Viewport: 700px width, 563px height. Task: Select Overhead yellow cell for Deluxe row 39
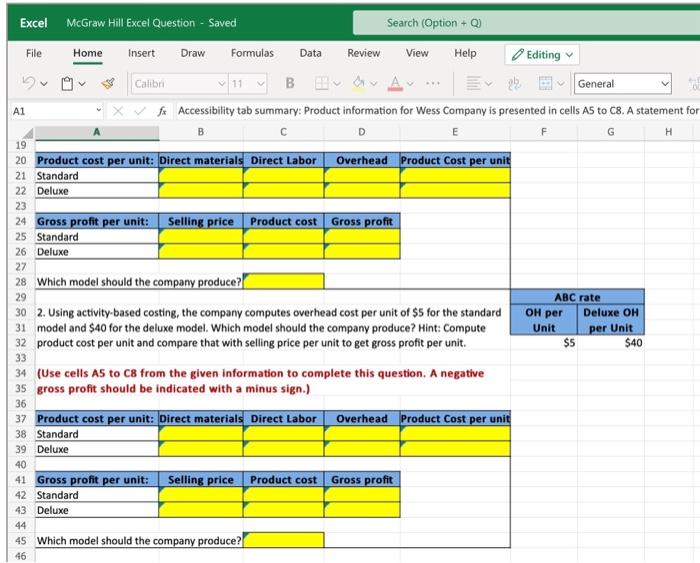tap(362, 449)
